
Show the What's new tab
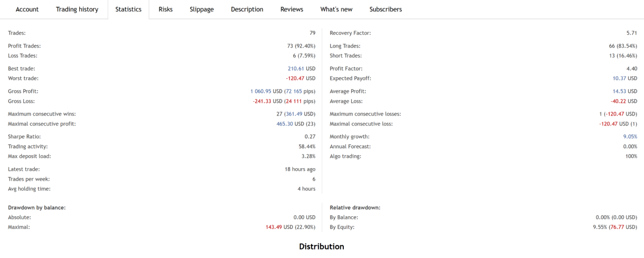tap(336, 9)
